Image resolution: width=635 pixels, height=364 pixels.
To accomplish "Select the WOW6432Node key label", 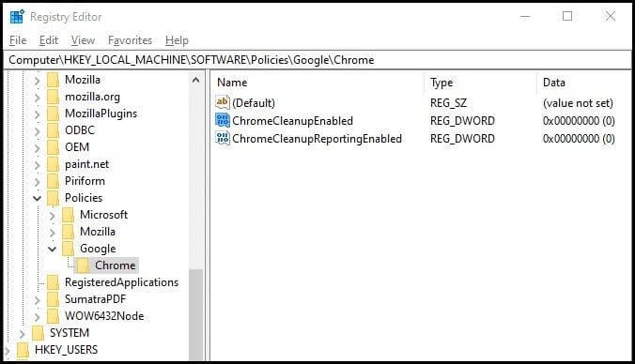I will [x=104, y=316].
